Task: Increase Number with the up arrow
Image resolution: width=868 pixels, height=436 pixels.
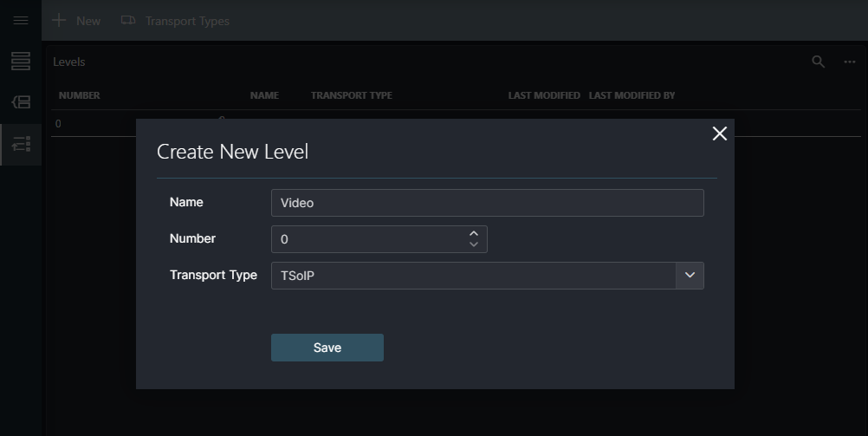Action: (x=474, y=233)
